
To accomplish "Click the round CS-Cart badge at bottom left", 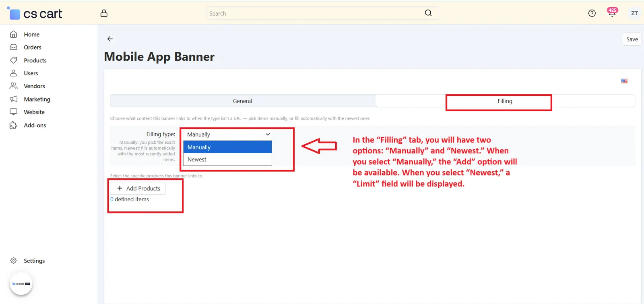I will click(x=21, y=283).
